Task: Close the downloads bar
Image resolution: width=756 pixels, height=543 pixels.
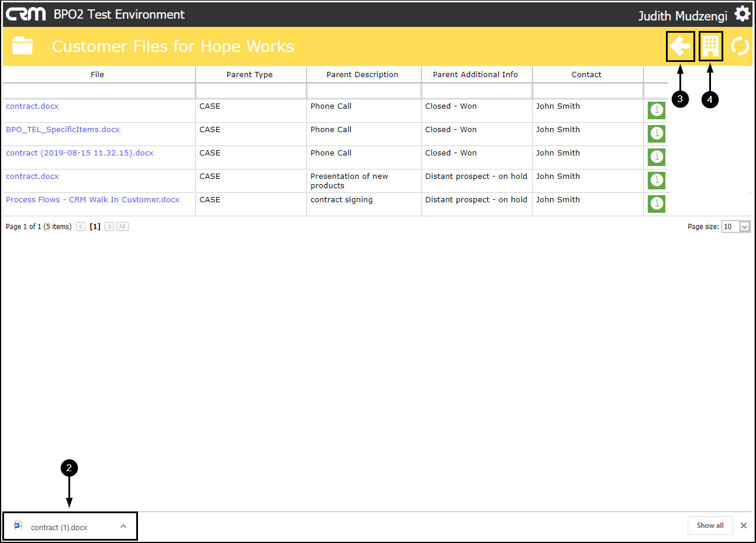Action: click(744, 525)
